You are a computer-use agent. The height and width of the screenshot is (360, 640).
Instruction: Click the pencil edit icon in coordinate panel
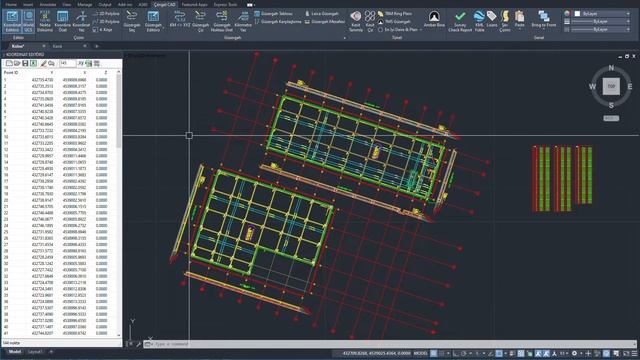[x=43, y=63]
